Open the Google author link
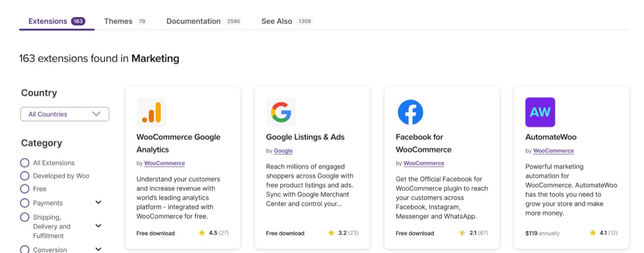This screenshot has width=644, height=253. [283, 151]
